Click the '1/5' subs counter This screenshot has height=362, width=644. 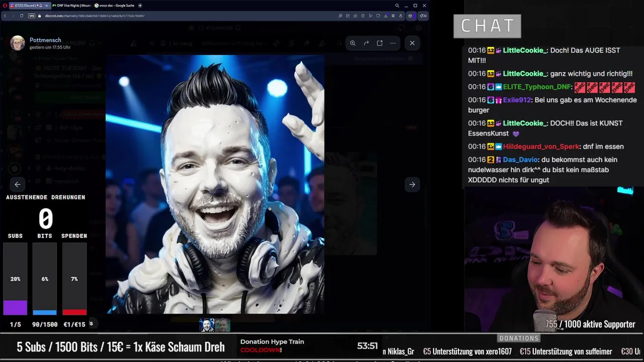click(15, 325)
